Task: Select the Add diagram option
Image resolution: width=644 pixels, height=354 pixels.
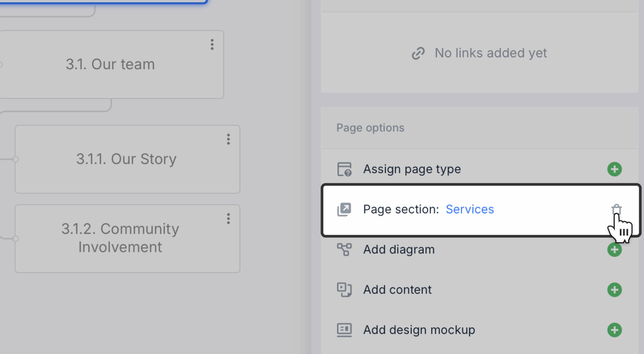Action: (479, 250)
